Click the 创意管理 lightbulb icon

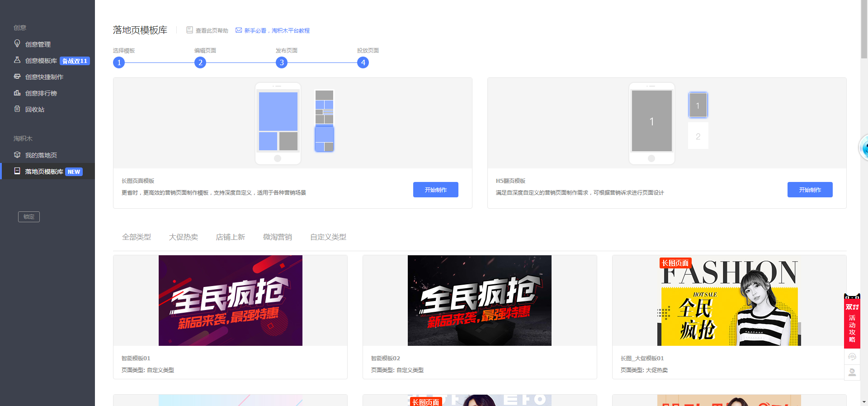tap(17, 43)
